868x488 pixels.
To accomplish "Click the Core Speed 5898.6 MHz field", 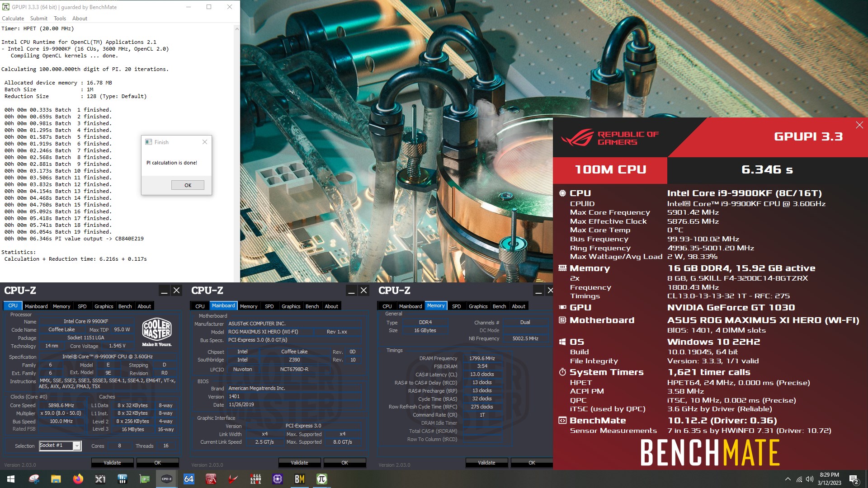I will pyautogui.click(x=61, y=406).
